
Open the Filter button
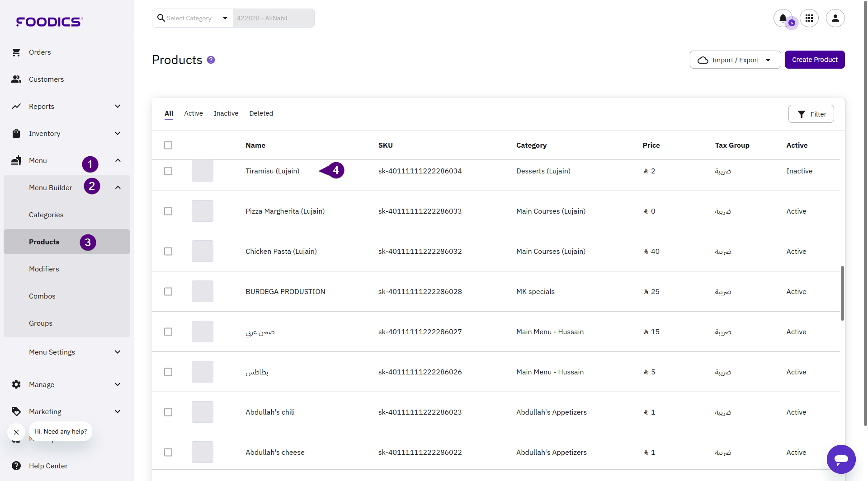[811, 114]
